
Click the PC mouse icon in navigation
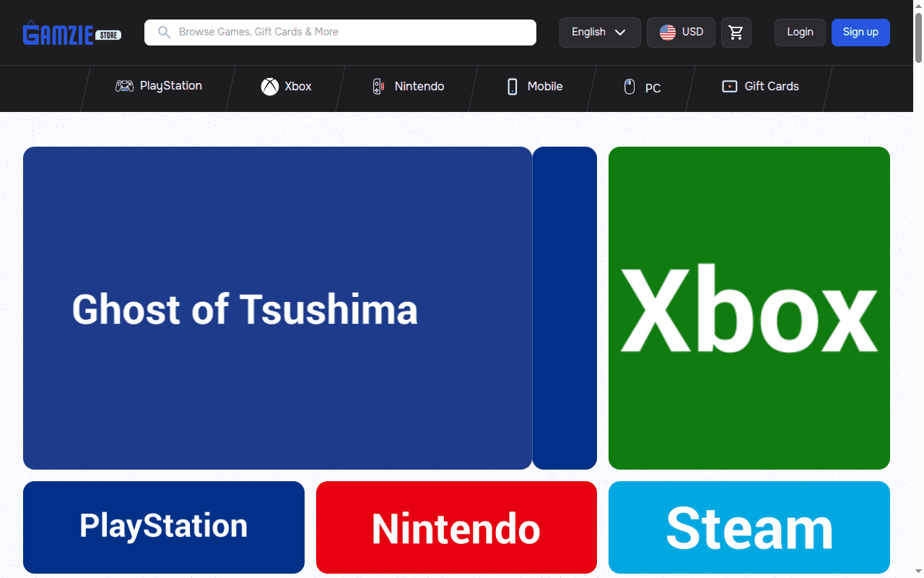tap(629, 87)
